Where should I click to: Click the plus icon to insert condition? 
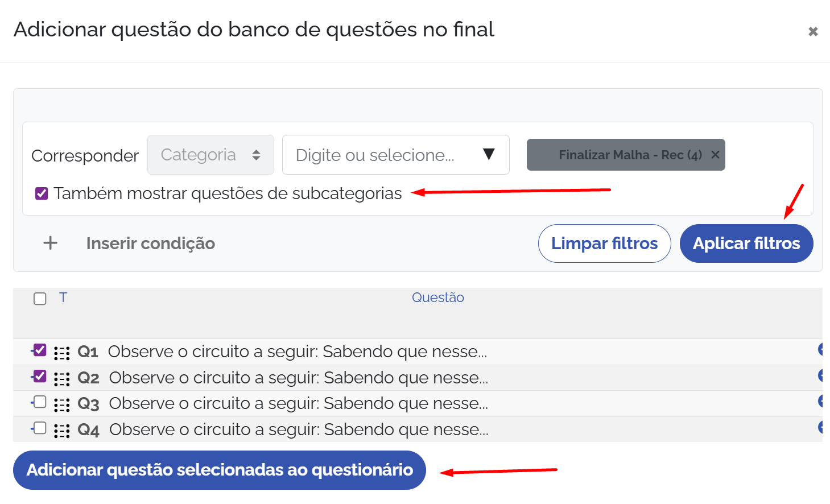click(51, 243)
